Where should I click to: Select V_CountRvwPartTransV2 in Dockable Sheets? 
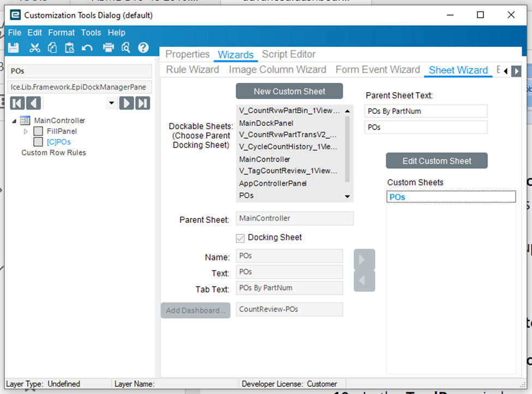click(x=288, y=135)
